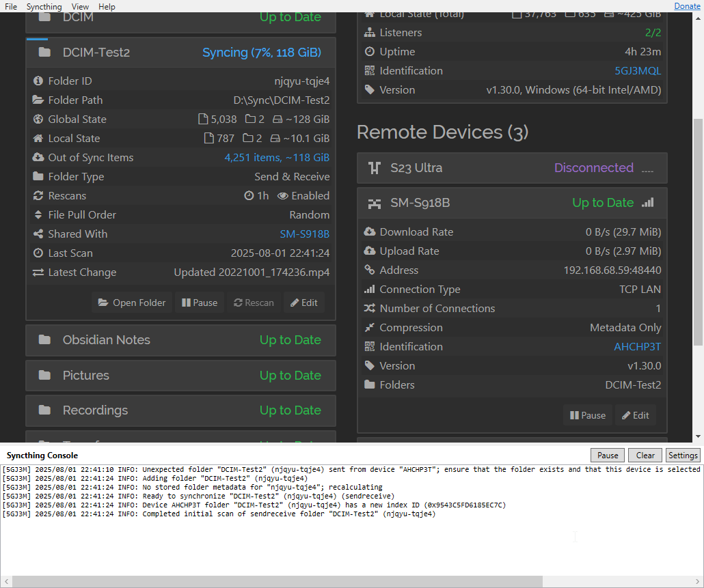Click the console scroll right arrow
The image size is (704, 588).
(698, 581)
